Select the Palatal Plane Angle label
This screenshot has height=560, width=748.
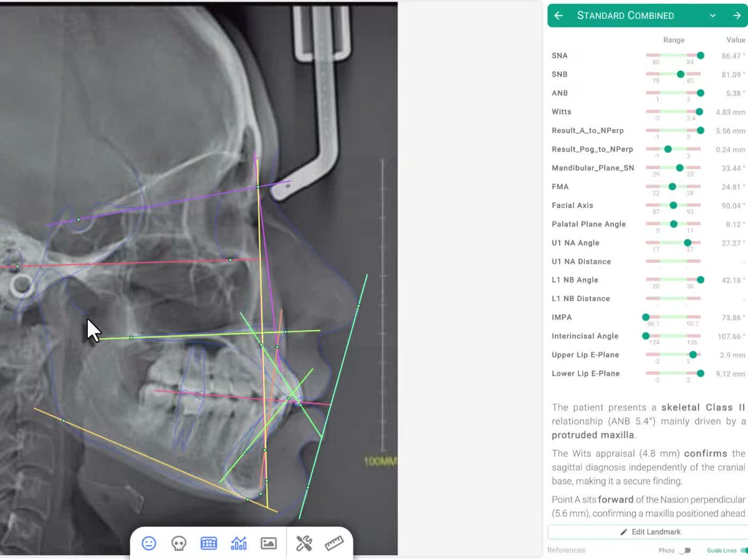pos(589,224)
